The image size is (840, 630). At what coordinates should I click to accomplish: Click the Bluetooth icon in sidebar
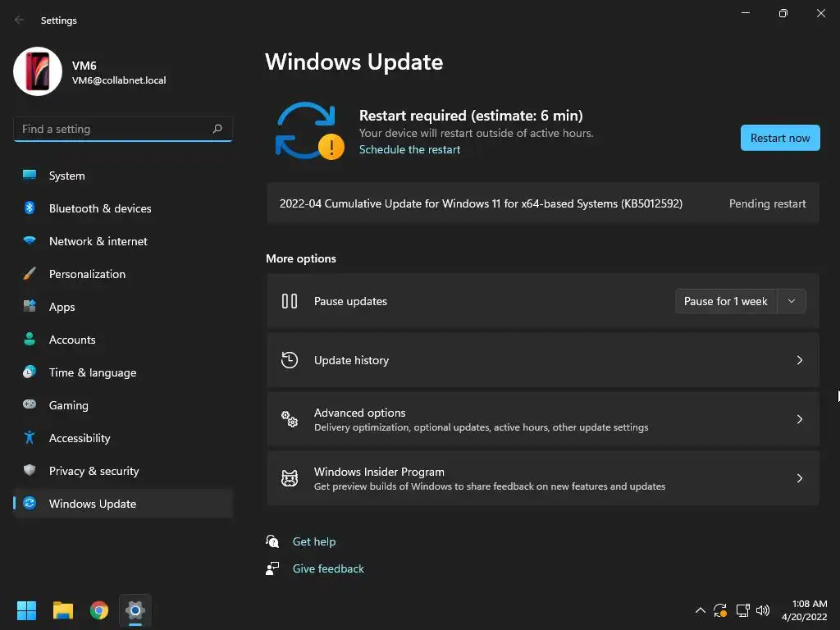[30, 208]
